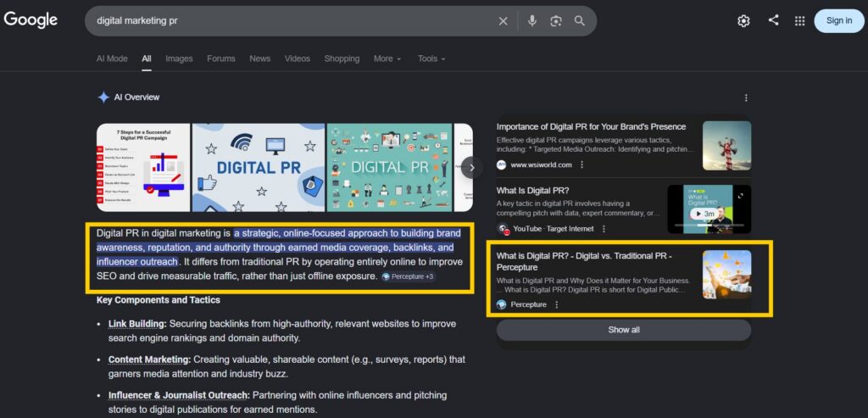Open more options for www.wsiworld.com source
Viewport: 868px width, 418px height.
point(581,165)
